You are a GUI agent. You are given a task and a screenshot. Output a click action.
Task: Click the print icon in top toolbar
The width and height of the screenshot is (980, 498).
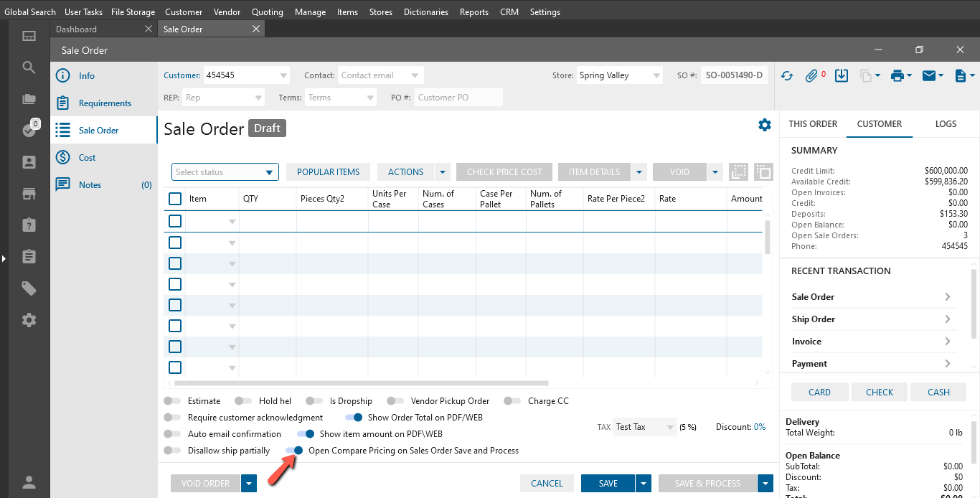point(897,75)
